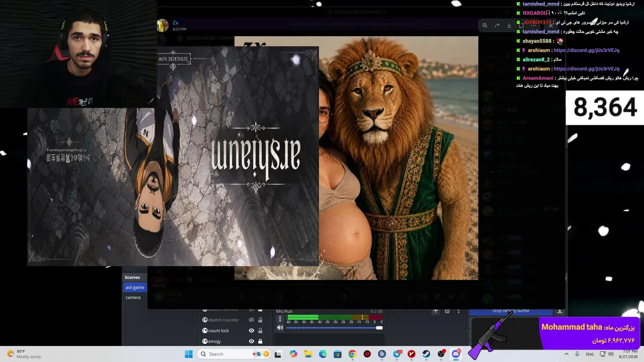This screenshot has height=362, width=644.
Task: Delete the selected item with the trash icon
Action: (447, 311)
